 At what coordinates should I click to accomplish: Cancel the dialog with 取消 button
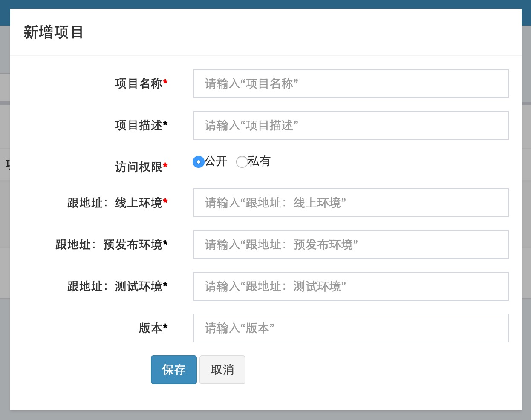pyautogui.click(x=222, y=370)
